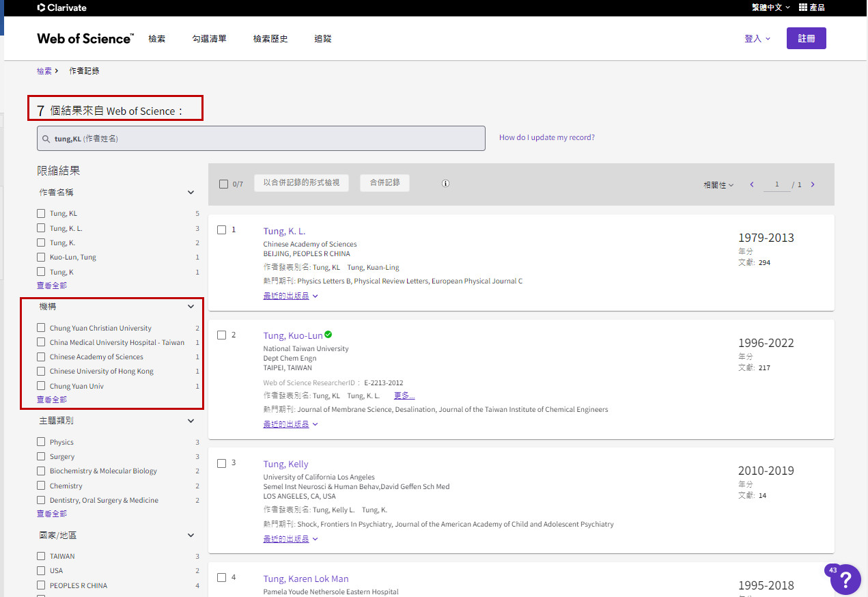The width and height of the screenshot is (868, 597).
Task: Expand 最近的出版品 for Tung, Kelly
Action: [290, 539]
